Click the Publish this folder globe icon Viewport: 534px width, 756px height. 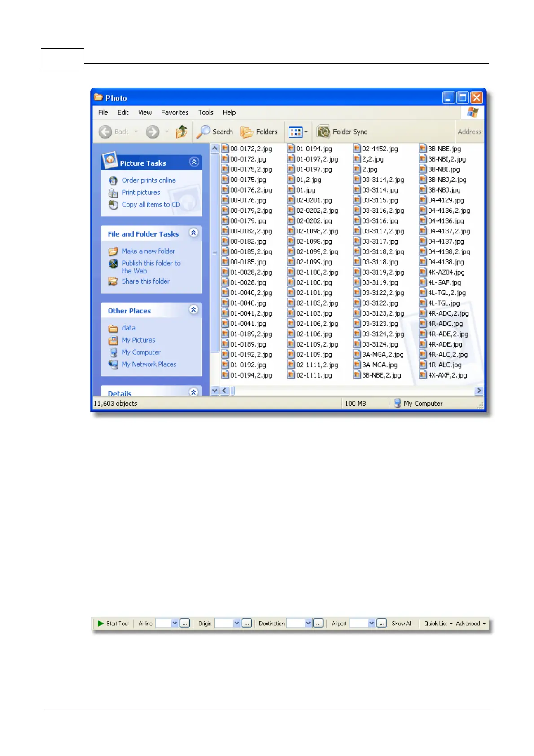click(114, 264)
